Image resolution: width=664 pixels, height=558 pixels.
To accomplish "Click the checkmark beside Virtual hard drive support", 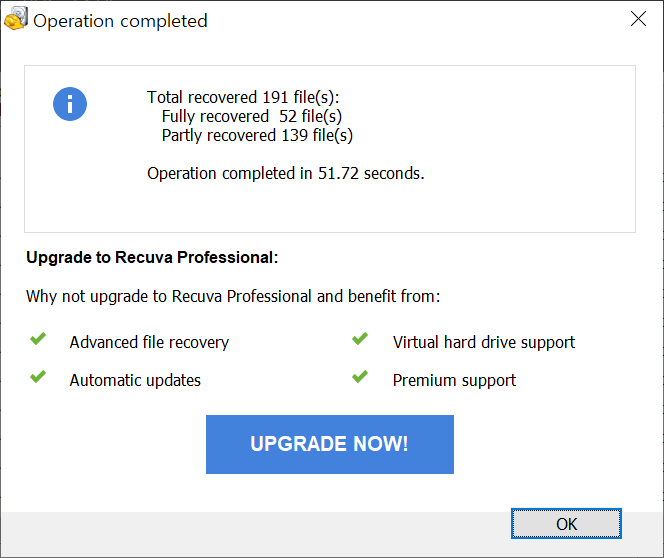I will (x=360, y=339).
